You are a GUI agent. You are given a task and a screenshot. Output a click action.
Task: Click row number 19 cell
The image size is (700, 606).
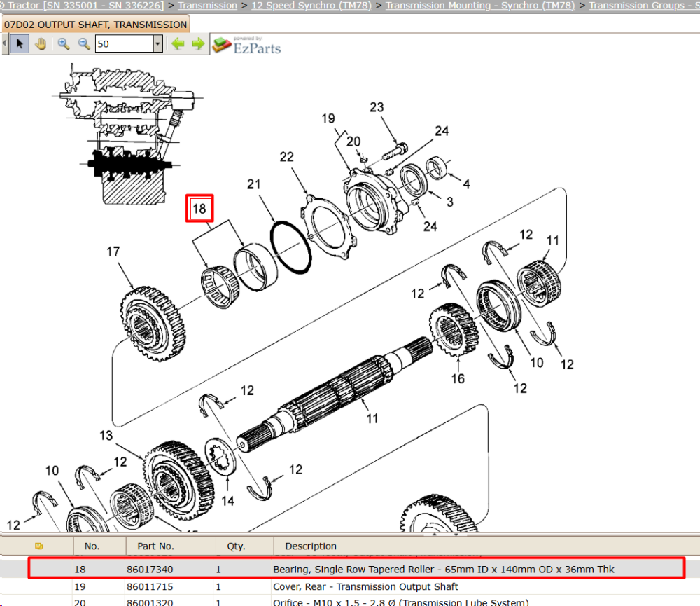[80, 587]
